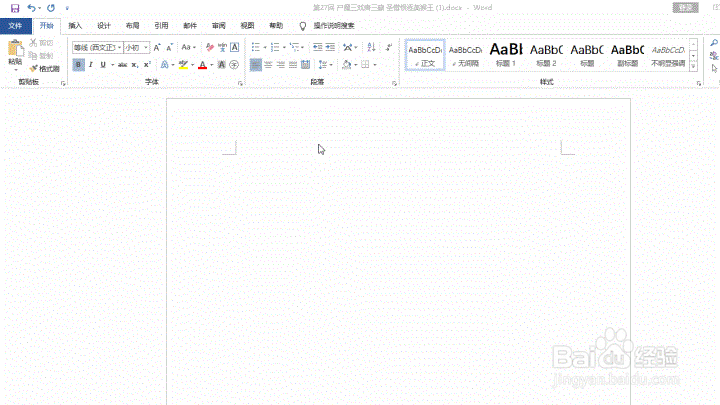Apply yellow text highlight color
720x405 pixels.
[183, 65]
